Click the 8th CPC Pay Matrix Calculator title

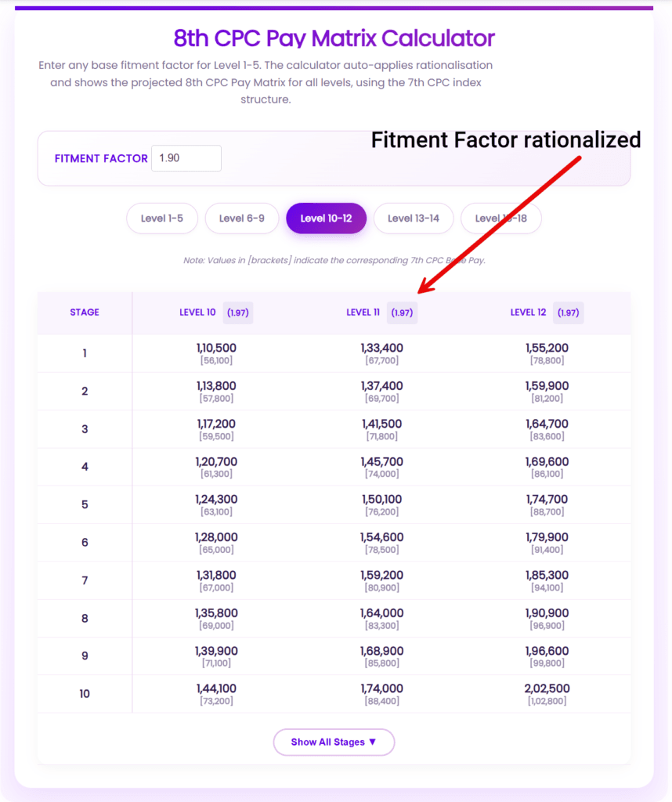pyautogui.click(x=334, y=39)
